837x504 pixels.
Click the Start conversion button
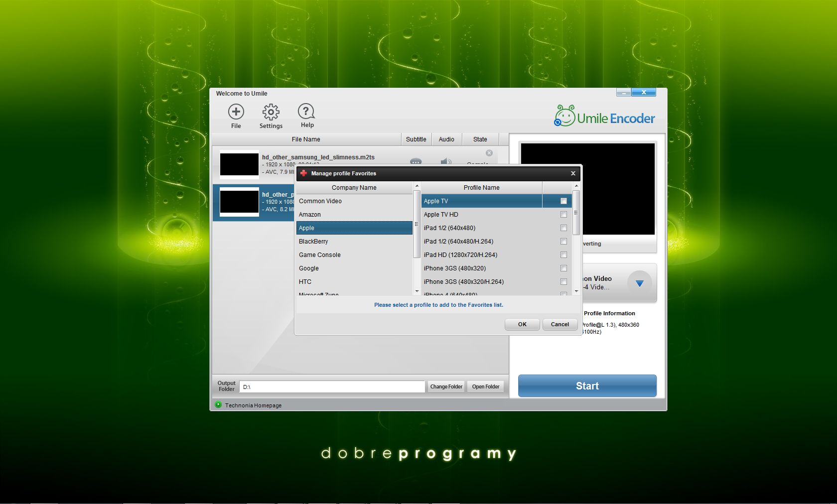coord(587,386)
